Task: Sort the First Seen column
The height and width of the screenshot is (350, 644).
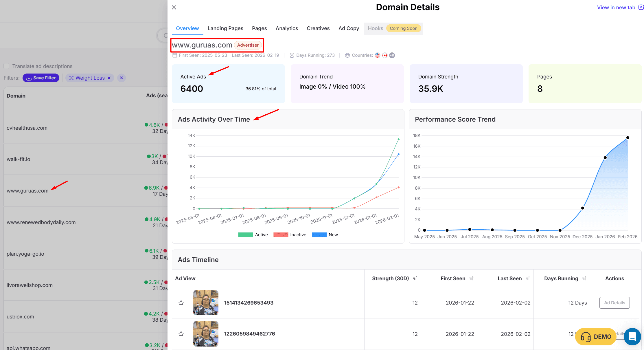Action: pos(471,278)
